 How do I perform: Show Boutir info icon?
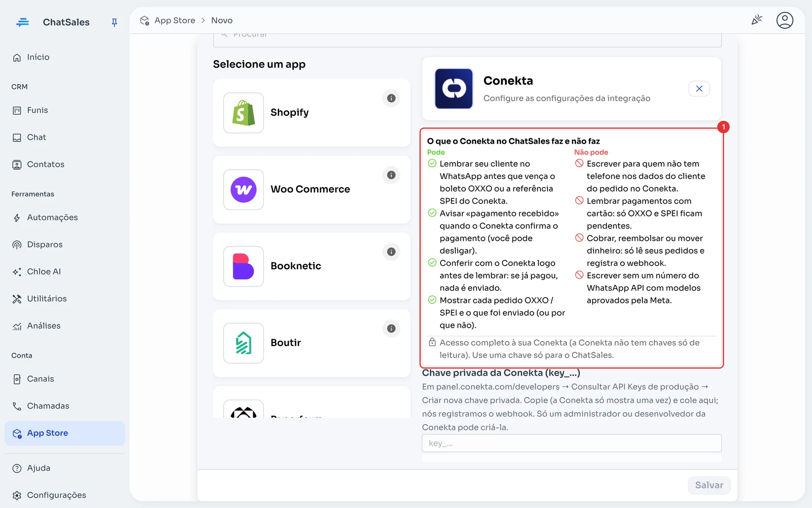coord(391,328)
